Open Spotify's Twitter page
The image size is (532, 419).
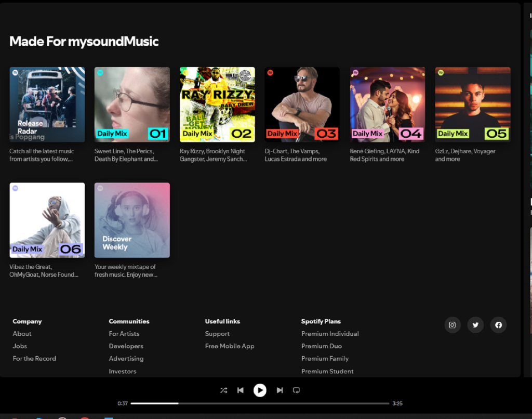click(475, 325)
